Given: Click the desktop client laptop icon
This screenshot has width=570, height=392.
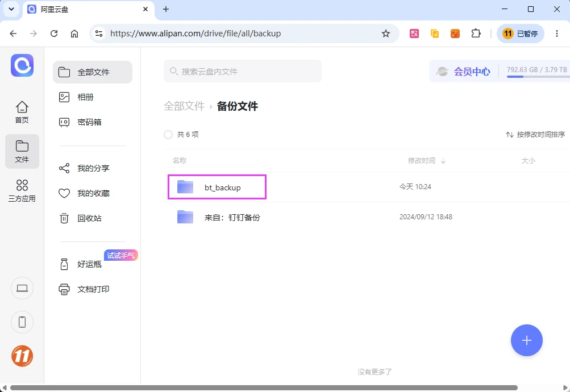Looking at the screenshot, I should (22, 288).
